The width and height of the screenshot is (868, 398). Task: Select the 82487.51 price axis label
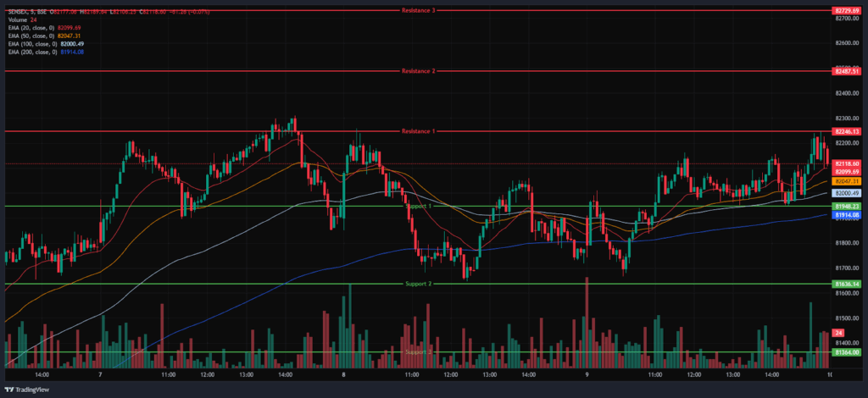[847, 71]
